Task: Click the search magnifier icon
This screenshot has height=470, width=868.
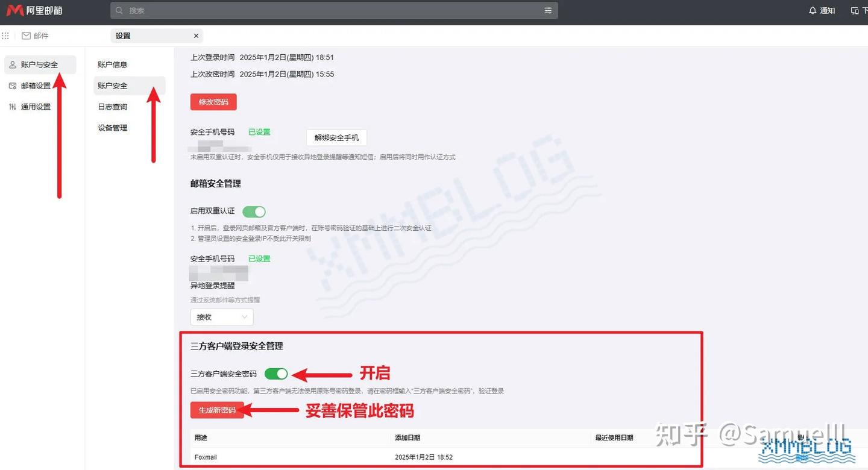Action: tap(119, 11)
